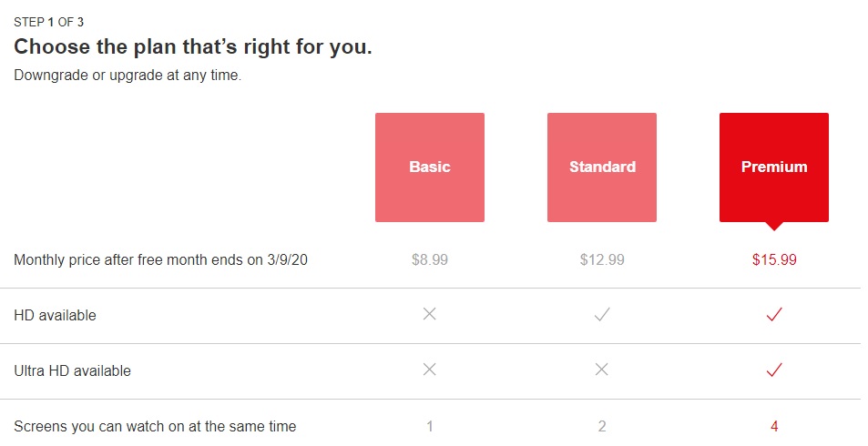Click the Monthly price after free month label

160,260
